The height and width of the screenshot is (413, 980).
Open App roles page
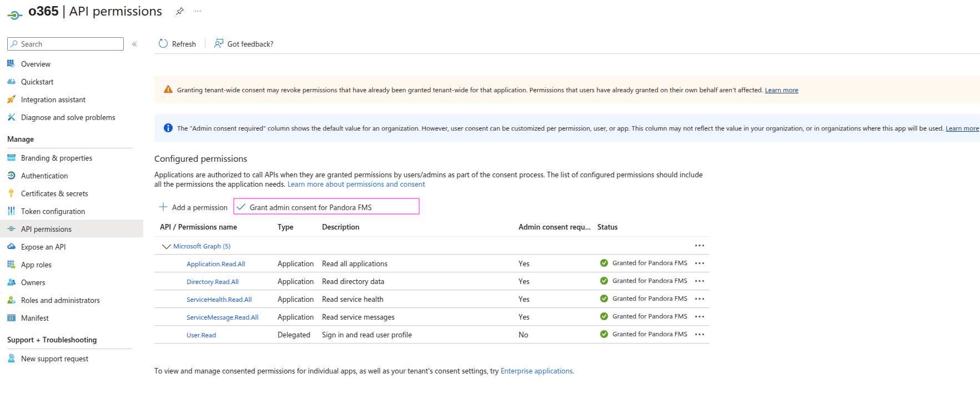coord(36,265)
